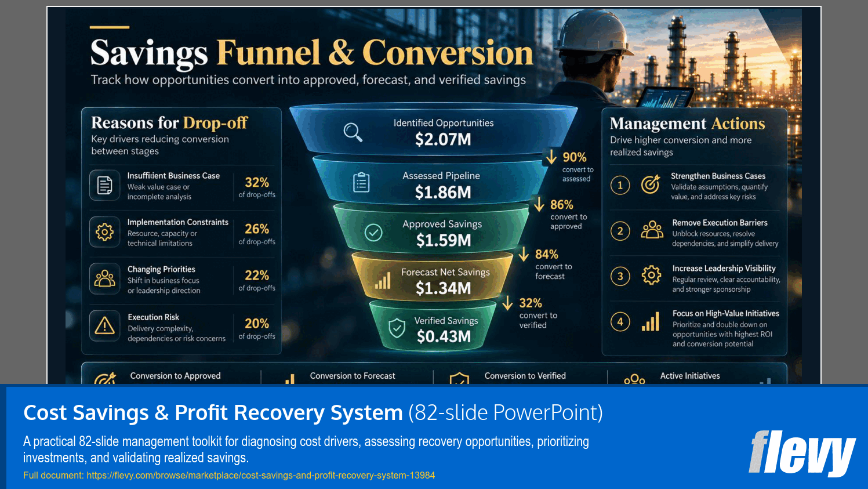
Task: Click the flevy logo
Action: 802,452
